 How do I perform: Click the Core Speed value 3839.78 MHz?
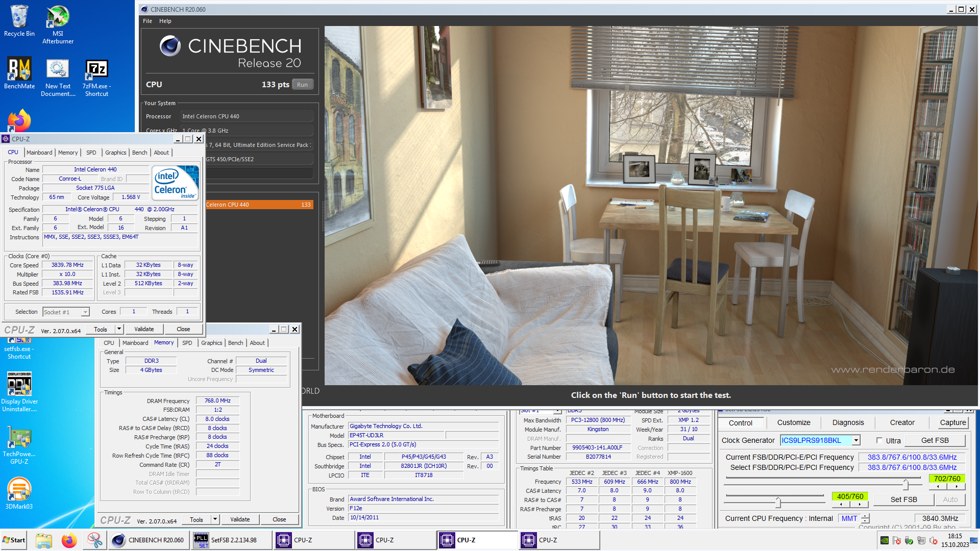pos(68,265)
